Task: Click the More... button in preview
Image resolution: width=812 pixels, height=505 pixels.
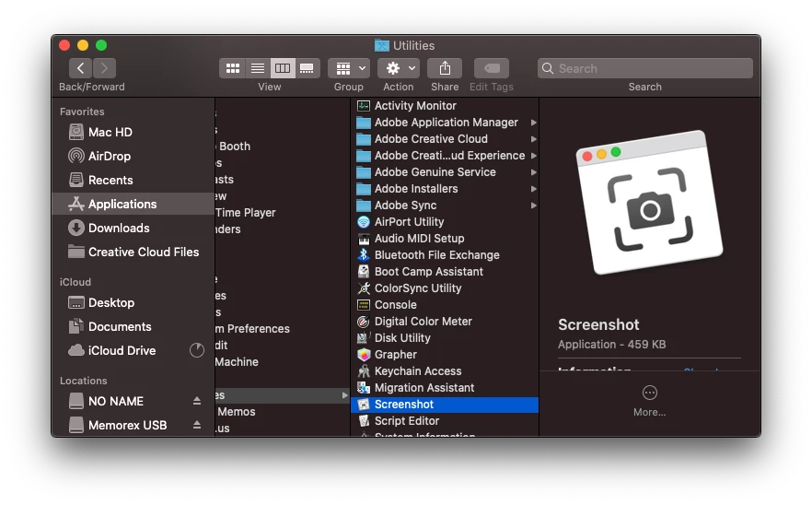Action: coord(649,400)
